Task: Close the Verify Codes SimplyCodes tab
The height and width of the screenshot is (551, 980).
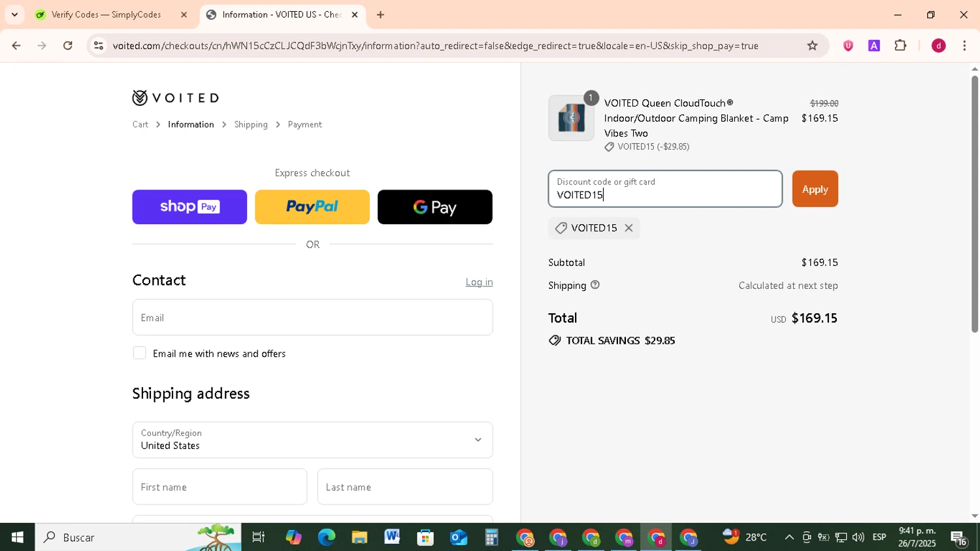Action: [184, 14]
